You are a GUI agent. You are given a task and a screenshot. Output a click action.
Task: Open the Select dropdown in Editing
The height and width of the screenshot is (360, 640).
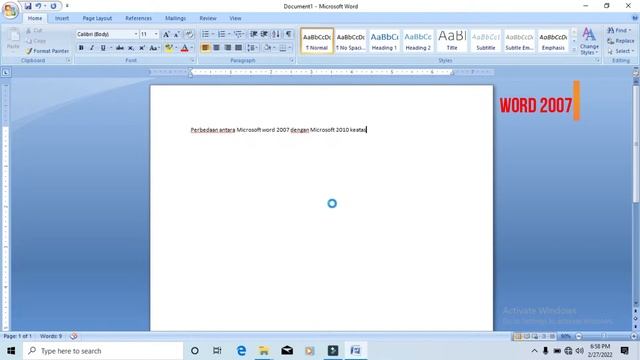tap(620, 51)
